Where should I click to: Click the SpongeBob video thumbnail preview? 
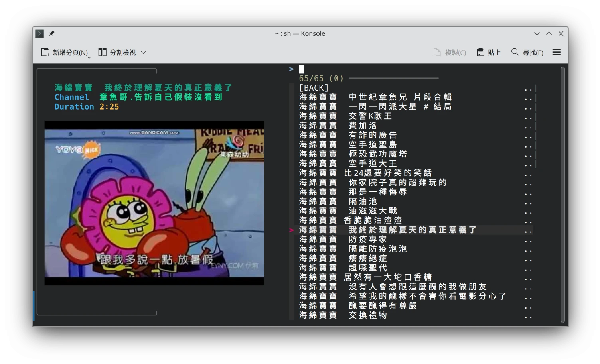[154, 203]
